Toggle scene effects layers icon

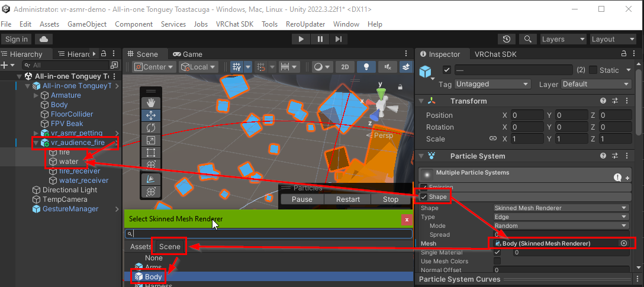tap(405, 66)
